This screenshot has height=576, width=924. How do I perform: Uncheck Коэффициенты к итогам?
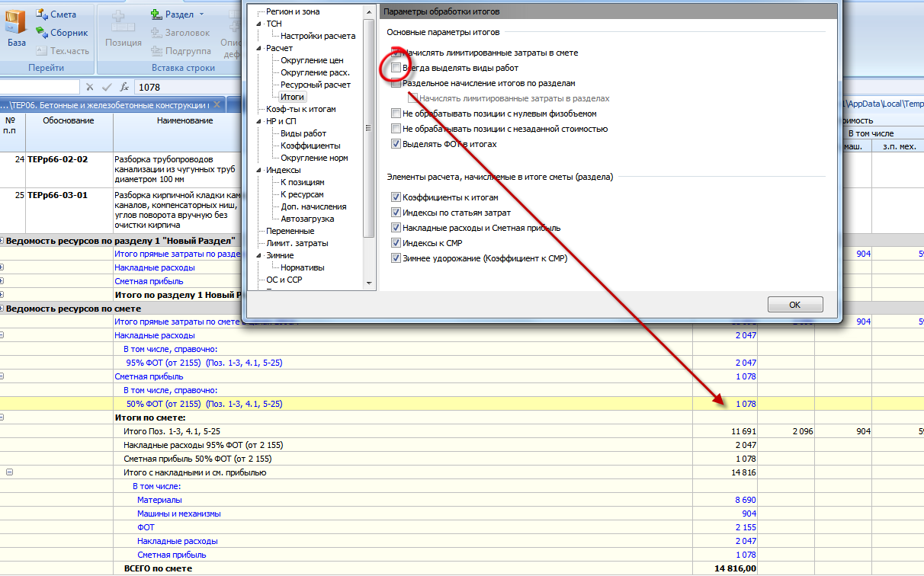click(x=396, y=197)
